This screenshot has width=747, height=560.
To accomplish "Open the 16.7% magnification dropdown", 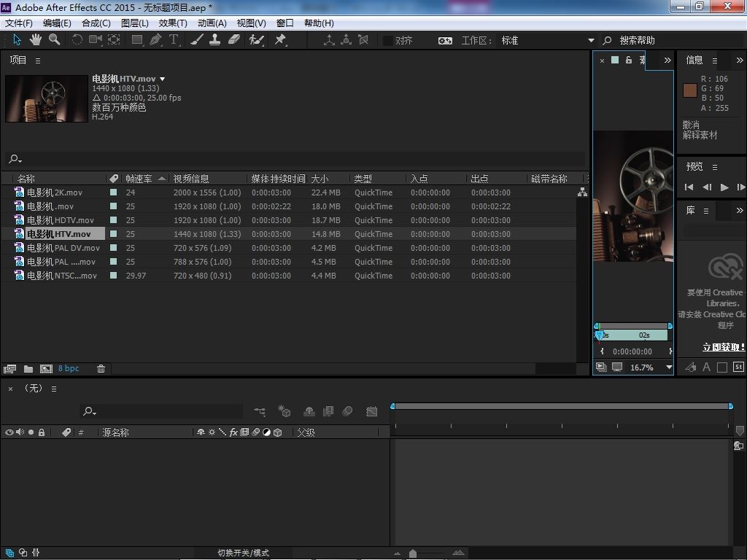I will (x=669, y=367).
